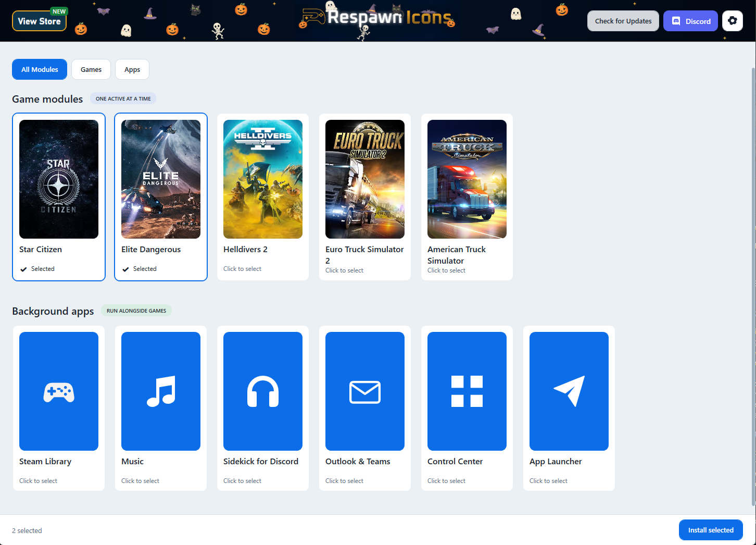Select American Truck Simulator via Click to select
This screenshot has height=545, width=756.
tap(446, 270)
